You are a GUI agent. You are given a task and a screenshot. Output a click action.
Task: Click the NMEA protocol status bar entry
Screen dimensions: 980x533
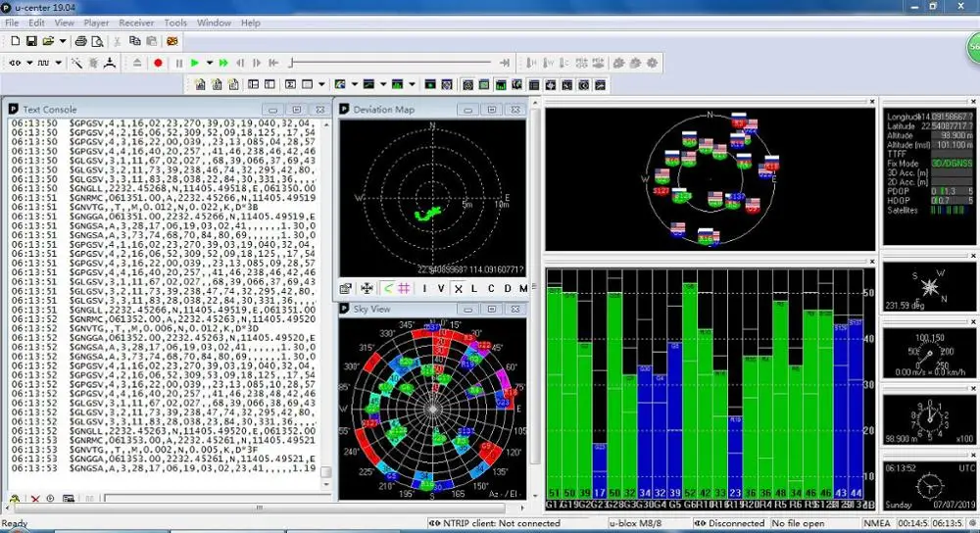tap(877, 523)
